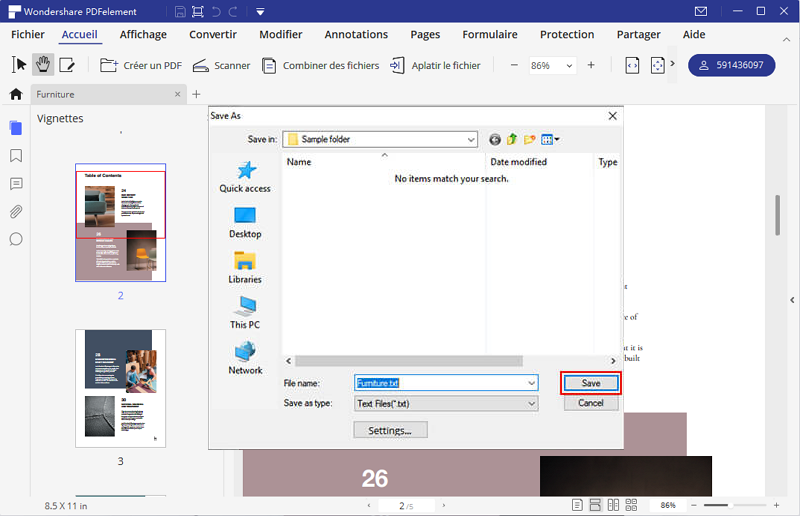Activate the hand pan tool
This screenshot has height=516, width=800.
point(43,65)
